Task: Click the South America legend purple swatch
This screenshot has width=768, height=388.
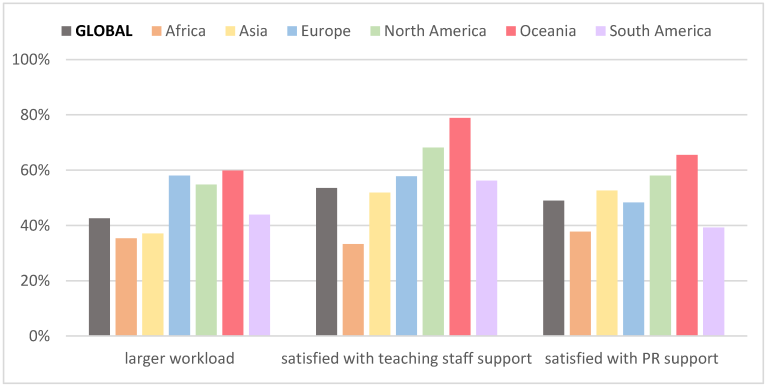Action: point(600,31)
